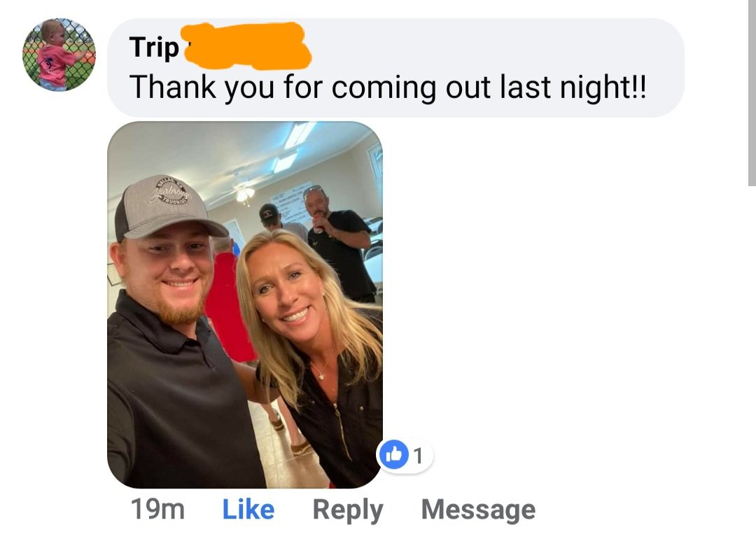Screen dimensions: 756x539
Task: Open the commenter's round profile avatar
Action: coord(59,55)
